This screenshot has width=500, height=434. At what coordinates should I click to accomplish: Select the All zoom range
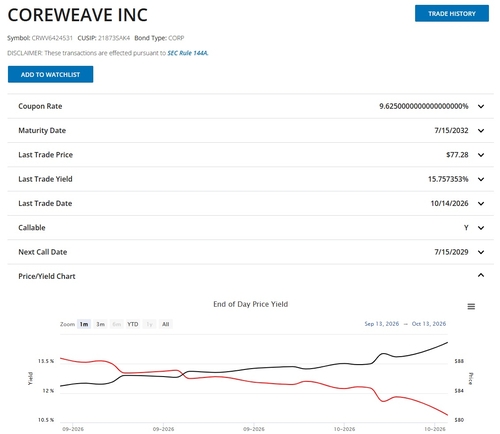[x=166, y=324]
